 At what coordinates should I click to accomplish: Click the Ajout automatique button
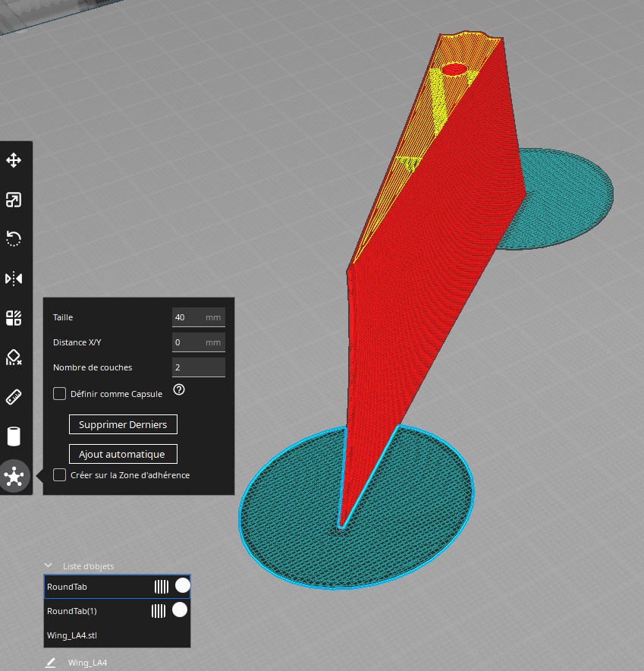tap(123, 454)
